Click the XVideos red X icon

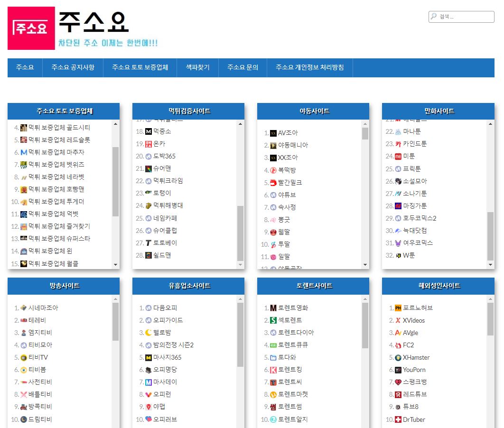398,320
